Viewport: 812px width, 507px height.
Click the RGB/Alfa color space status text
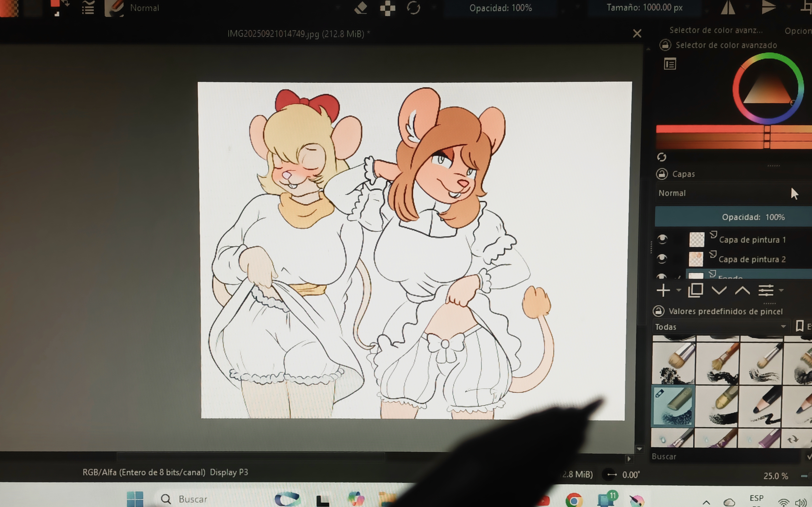click(165, 472)
